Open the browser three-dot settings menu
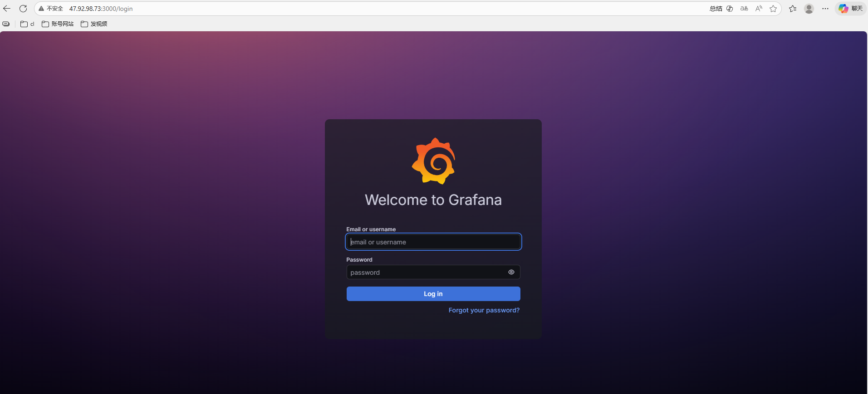 pyautogui.click(x=825, y=9)
